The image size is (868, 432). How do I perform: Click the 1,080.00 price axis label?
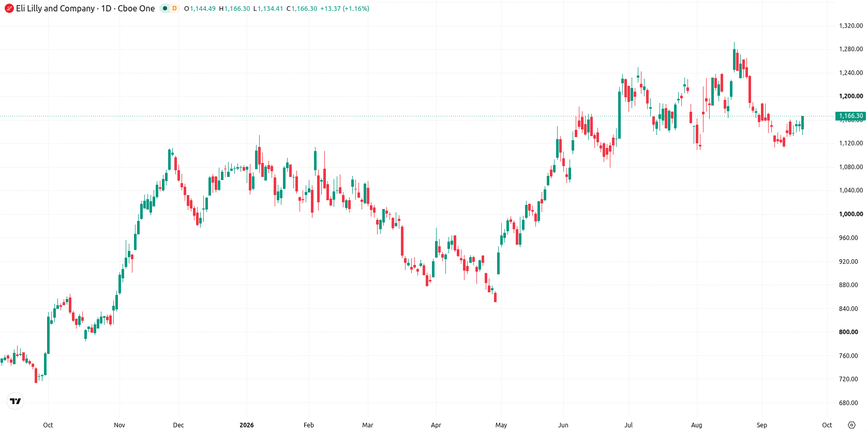click(x=851, y=167)
